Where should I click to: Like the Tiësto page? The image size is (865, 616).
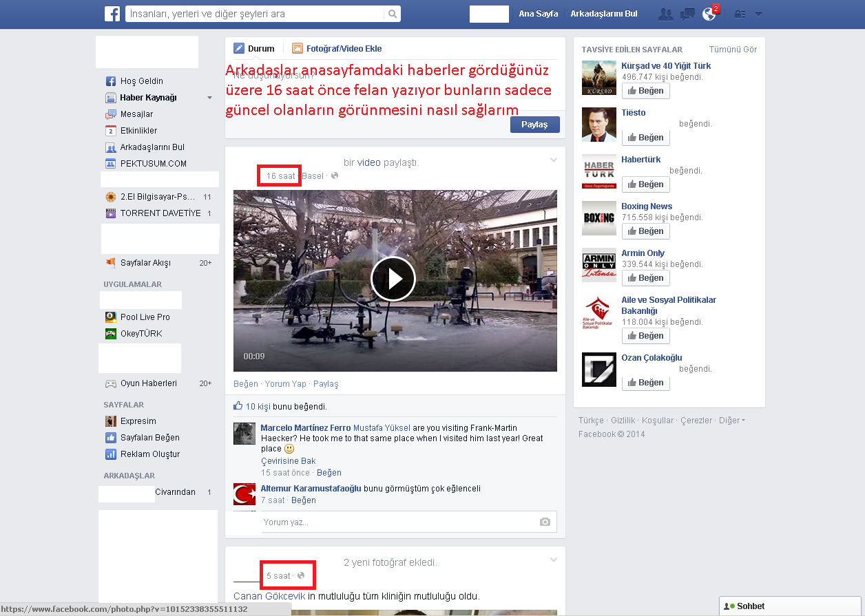[x=646, y=138]
